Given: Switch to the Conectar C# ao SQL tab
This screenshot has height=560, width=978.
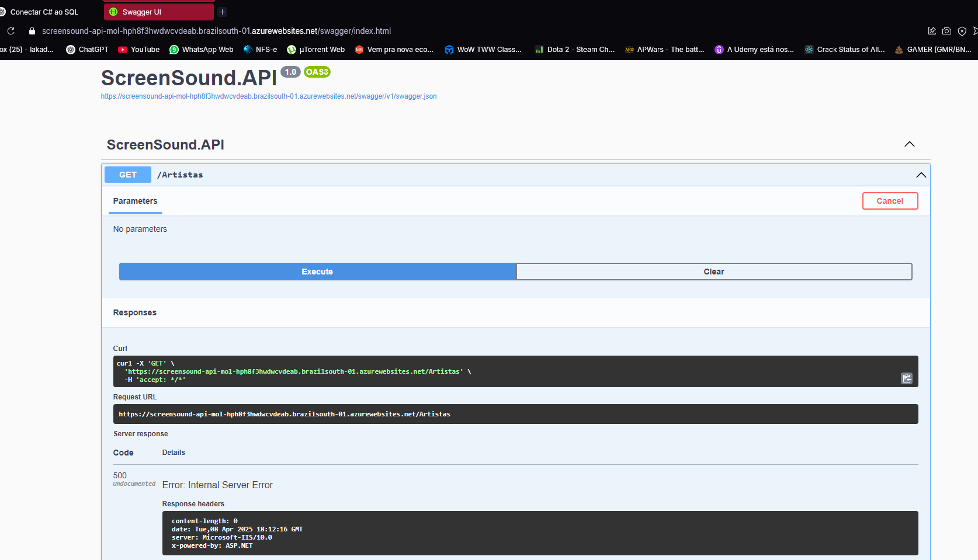Looking at the screenshot, I should point(44,12).
